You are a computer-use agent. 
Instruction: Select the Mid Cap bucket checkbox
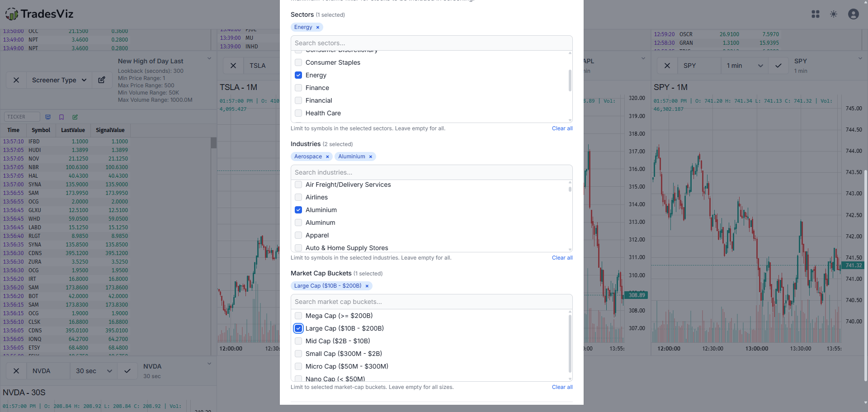click(298, 341)
